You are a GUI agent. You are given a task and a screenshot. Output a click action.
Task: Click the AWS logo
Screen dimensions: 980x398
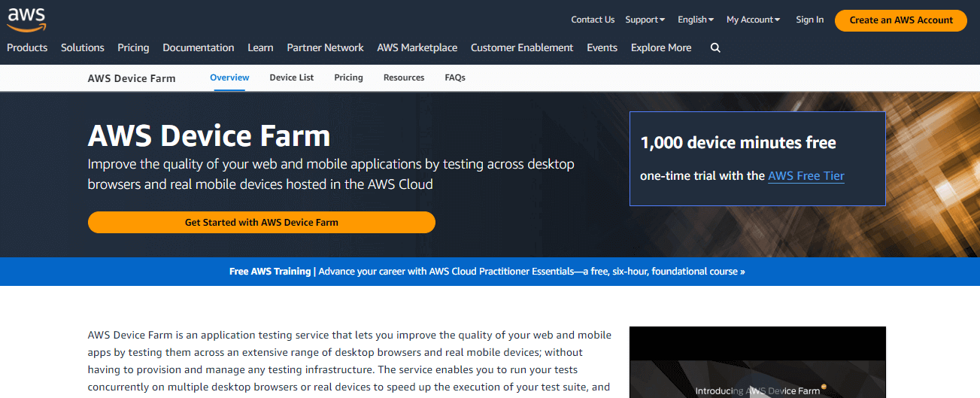tap(27, 20)
